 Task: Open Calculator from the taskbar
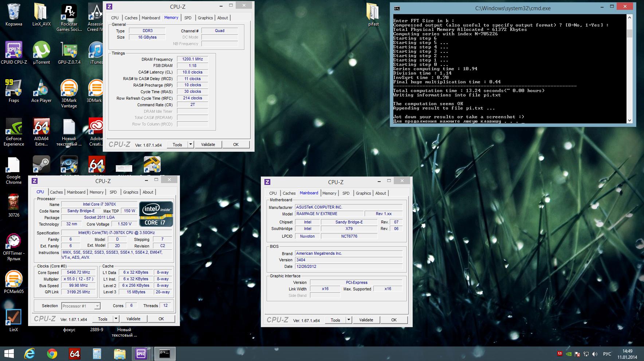pos(97,354)
